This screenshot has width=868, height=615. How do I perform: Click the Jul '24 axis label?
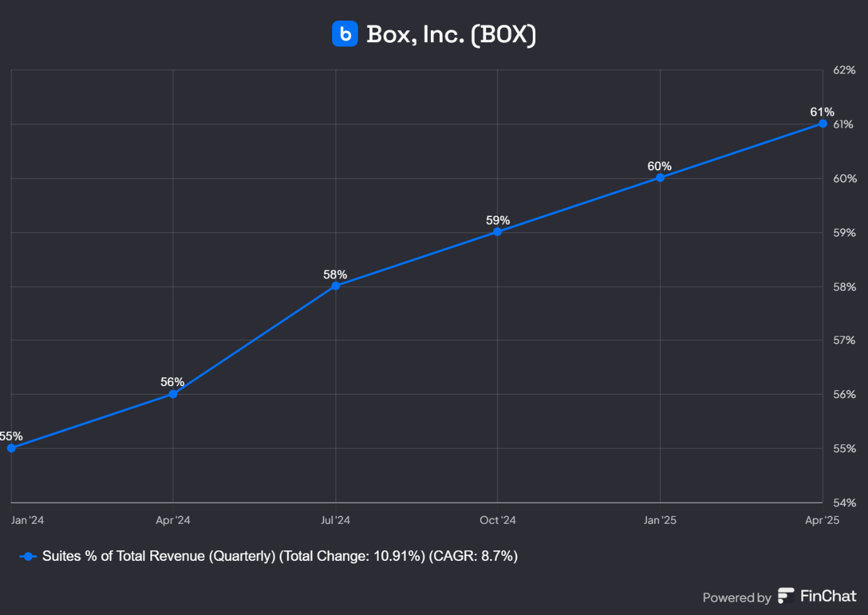[x=335, y=520]
